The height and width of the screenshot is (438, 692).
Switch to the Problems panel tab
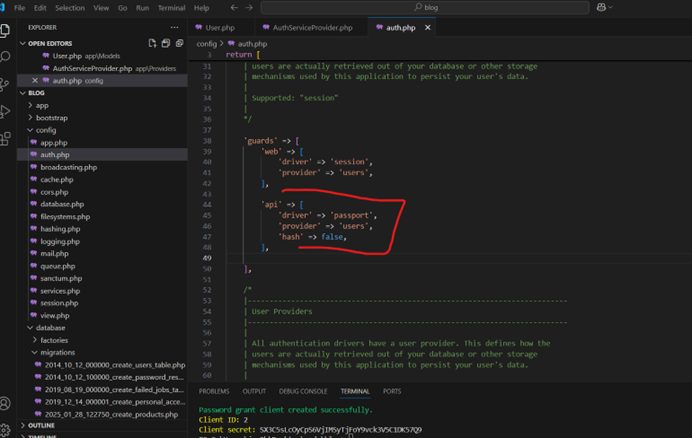[x=214, y=391]
